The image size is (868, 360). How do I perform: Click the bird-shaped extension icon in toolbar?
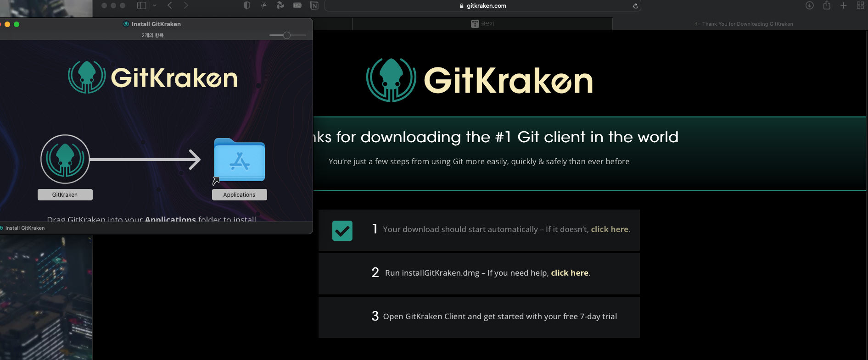[264, 6]
